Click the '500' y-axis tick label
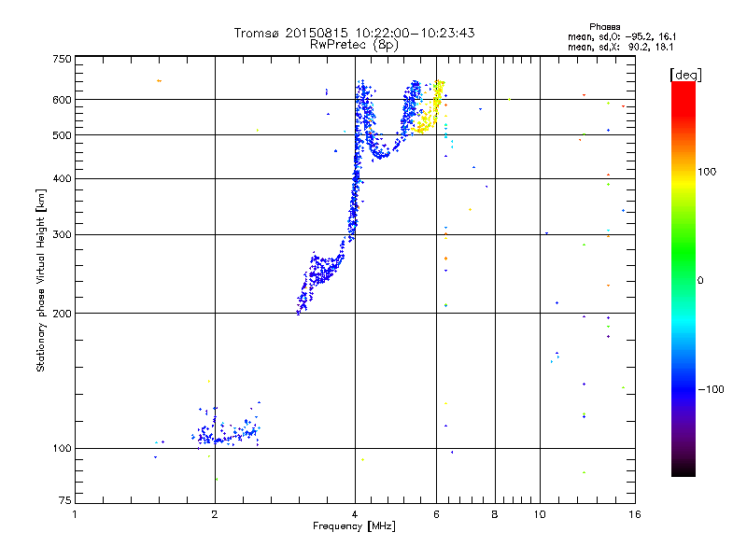The height and width of the screenshot is (560, 747). 62,135
